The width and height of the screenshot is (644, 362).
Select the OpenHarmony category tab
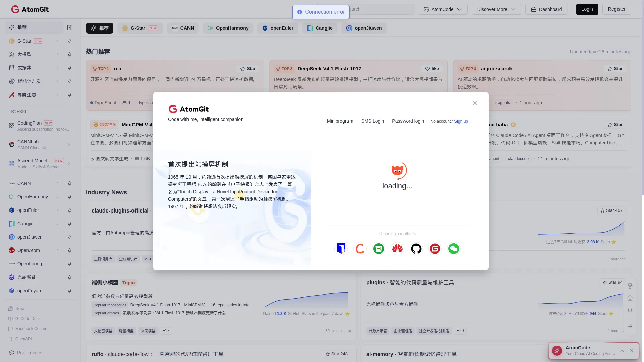click(228, 28)
